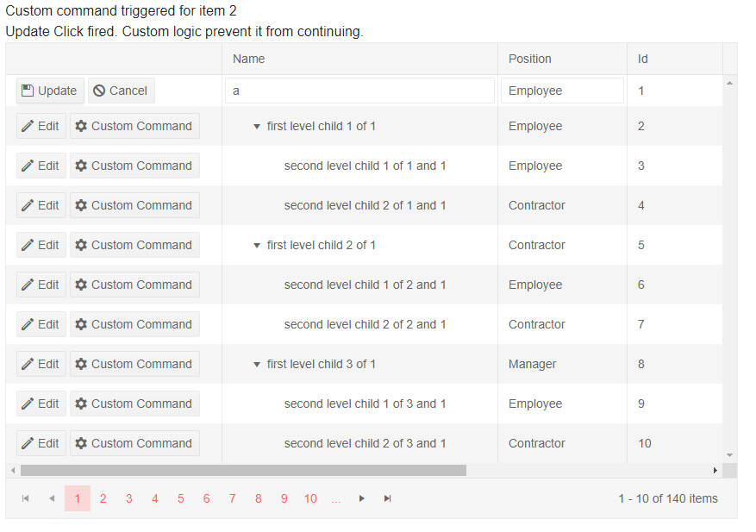This screenshot has height=532, width=756.
Task: Select the pencil icon on row 2's Edit button
Action: pos(27,125)
